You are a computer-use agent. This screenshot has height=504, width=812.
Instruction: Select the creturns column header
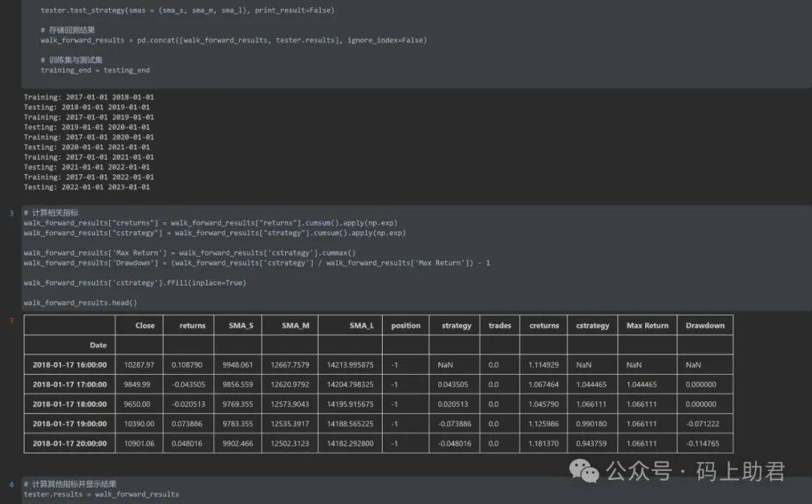(544, 325)
